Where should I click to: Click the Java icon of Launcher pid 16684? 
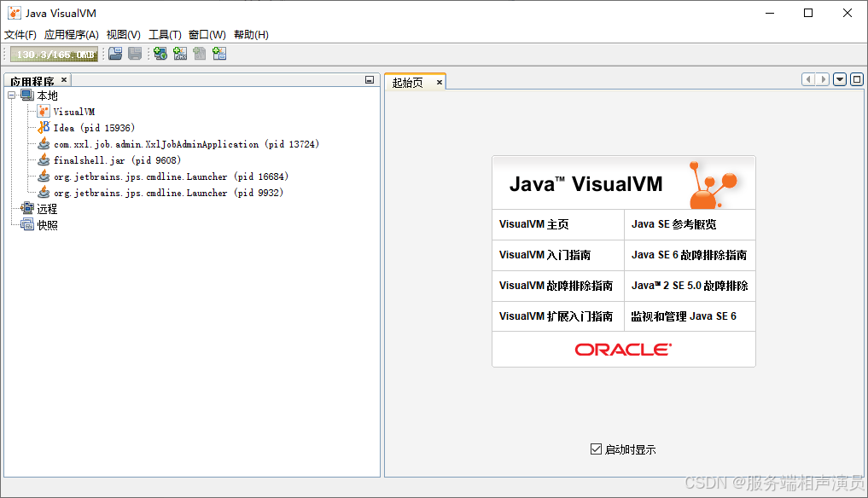(x=44, y=176)
